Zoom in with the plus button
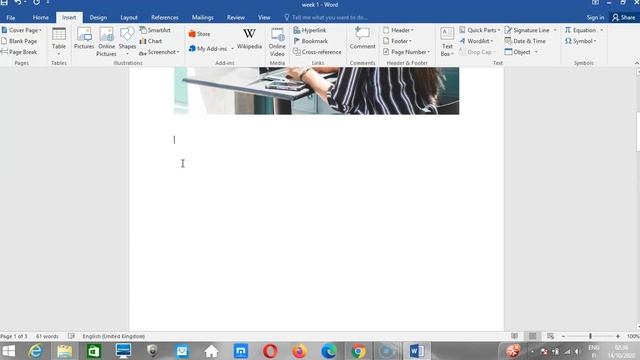This screenshot has width=640, height=360. click(x=618, y=336)
